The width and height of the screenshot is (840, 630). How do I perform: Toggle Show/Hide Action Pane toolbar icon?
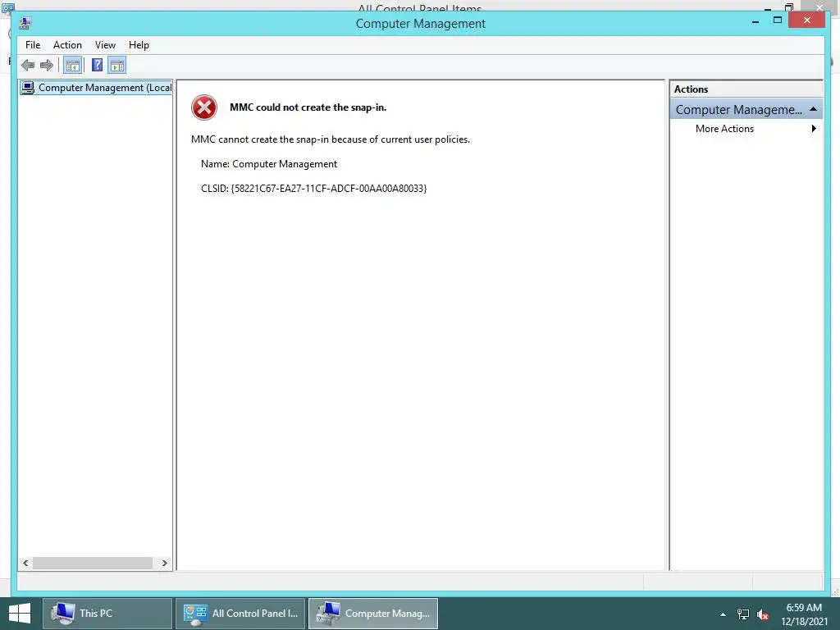pos(116,66)
